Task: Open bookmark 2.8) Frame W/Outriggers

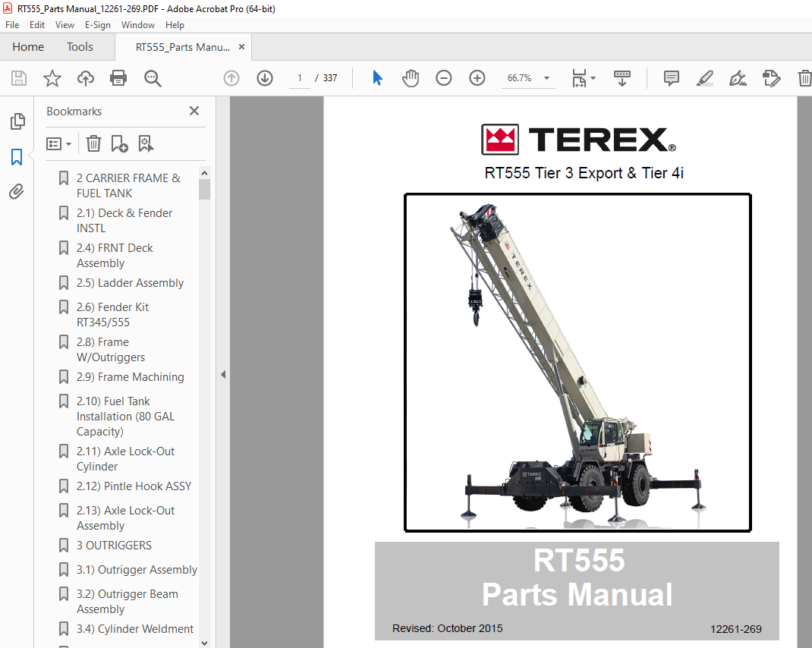Action: (x=110, y=350)
